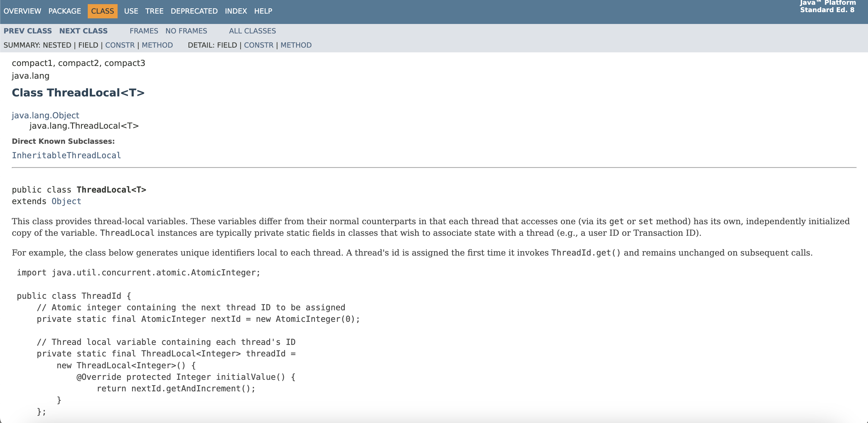Open the HELP page

[x=263, y=11]
